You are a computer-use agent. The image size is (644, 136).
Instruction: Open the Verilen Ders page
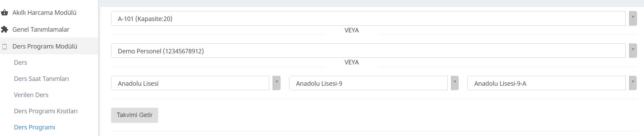coord(31,95)
